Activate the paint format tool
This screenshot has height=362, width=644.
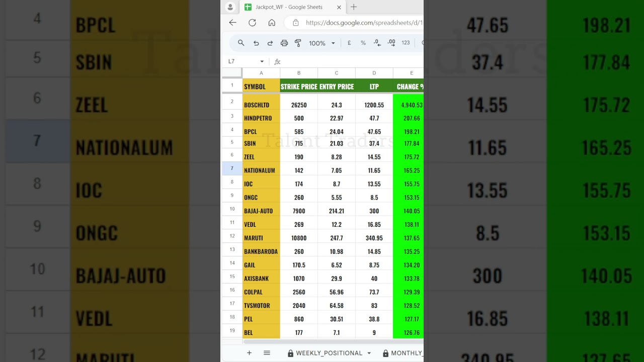298,43
